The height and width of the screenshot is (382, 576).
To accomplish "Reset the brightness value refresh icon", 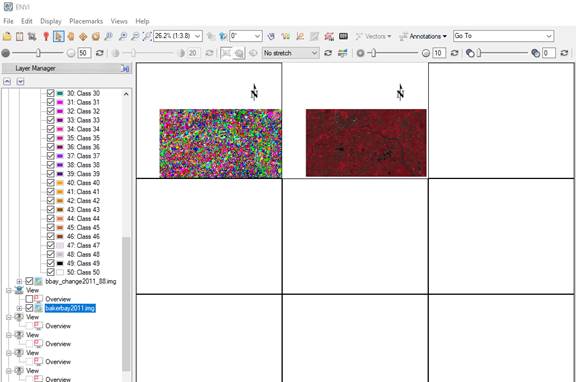I will coord(100,53).
